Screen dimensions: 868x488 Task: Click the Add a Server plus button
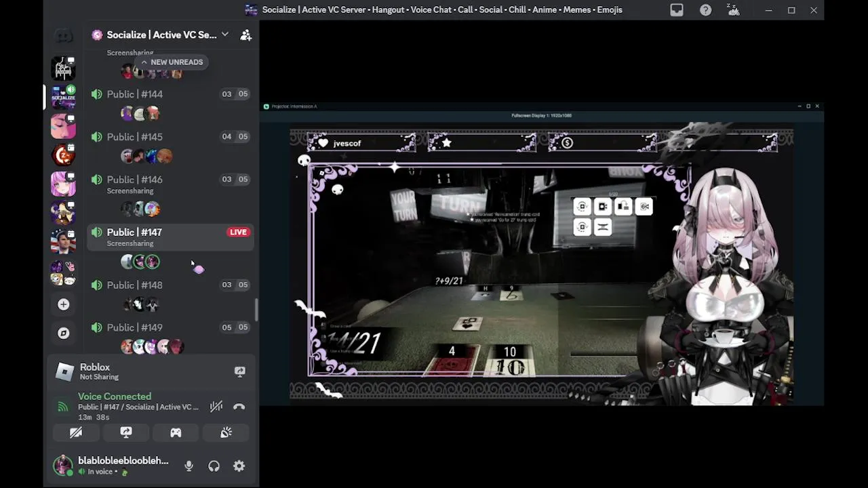[x=63, y=304]
